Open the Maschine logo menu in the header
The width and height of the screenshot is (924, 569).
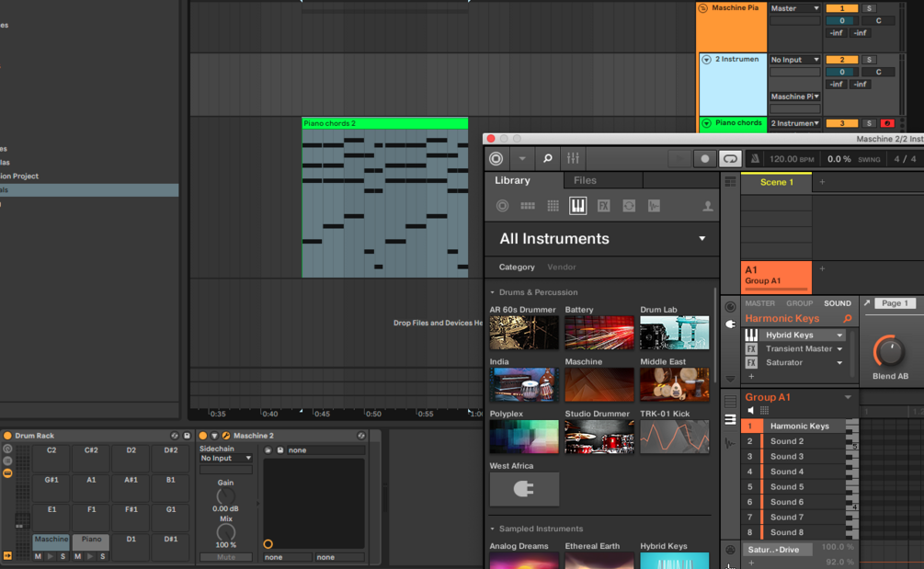click(x=496, y=158)
